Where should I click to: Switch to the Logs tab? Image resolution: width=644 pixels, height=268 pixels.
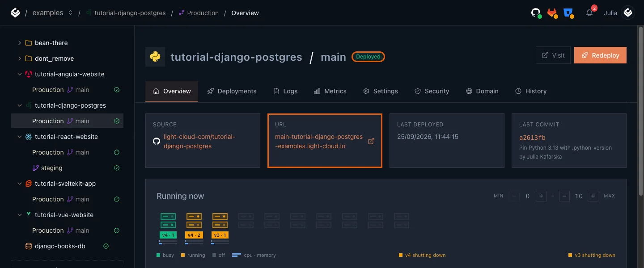[285, 91]
